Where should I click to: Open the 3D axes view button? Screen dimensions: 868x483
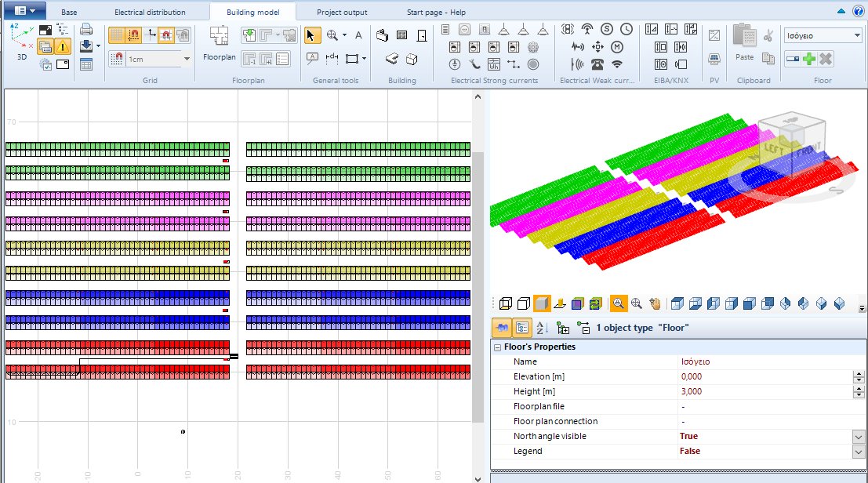(x=22, y=42)
